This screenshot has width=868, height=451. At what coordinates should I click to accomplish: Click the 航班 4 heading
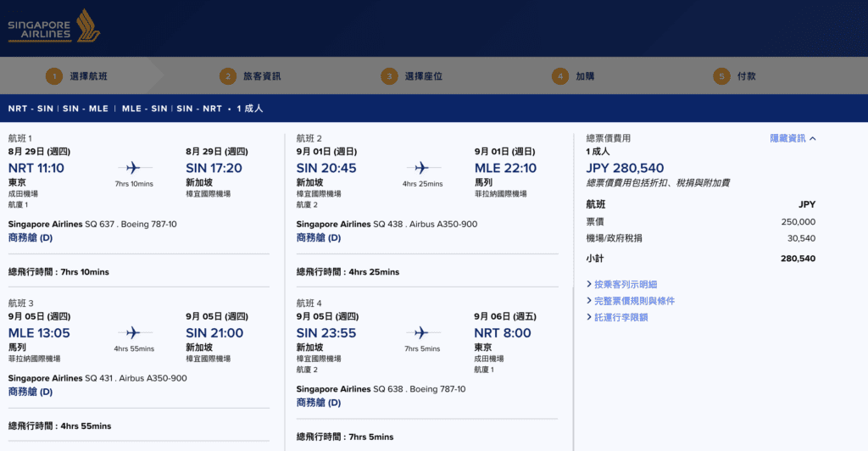309,303
